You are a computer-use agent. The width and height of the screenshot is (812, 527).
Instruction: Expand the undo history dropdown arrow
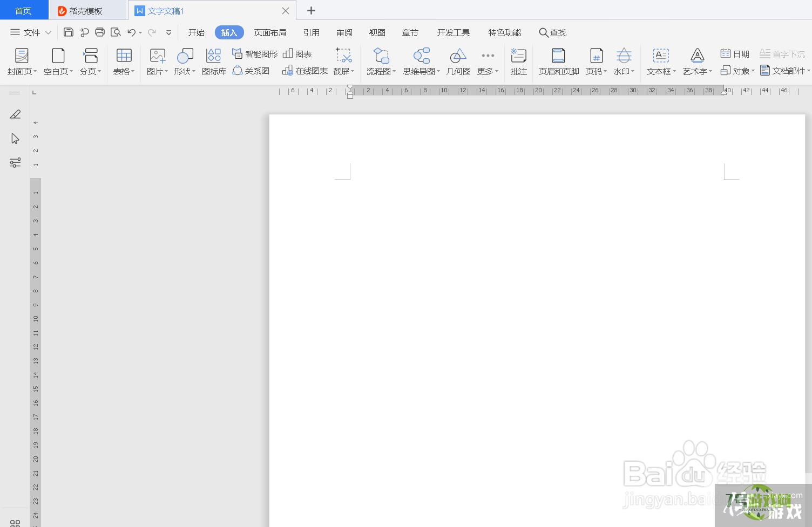140,33
